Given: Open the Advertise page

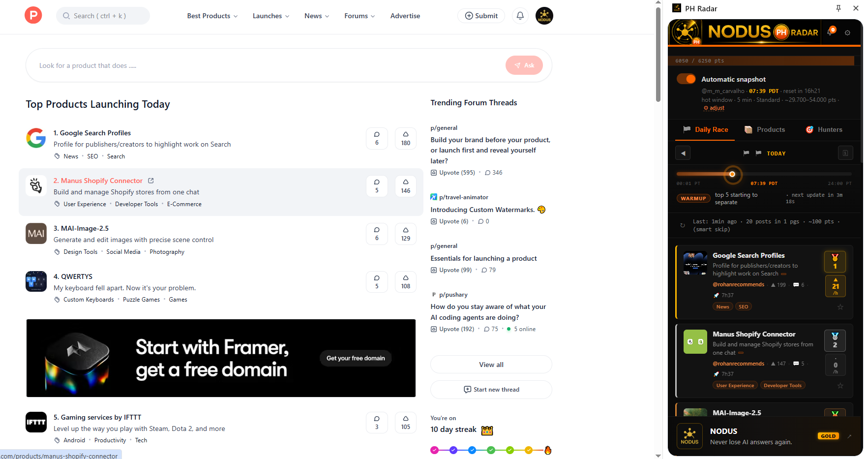Looking at the screenshot, I should pyautogui.click(x=405, y=16).
